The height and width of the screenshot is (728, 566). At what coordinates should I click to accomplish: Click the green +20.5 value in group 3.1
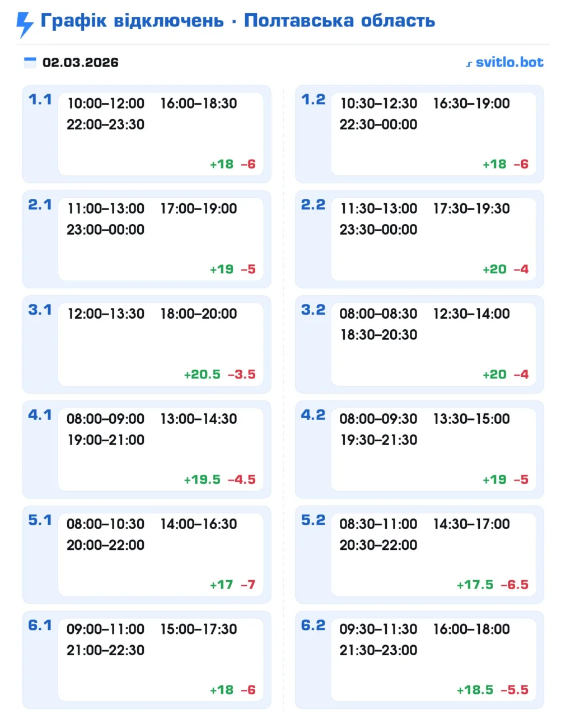pos(202,375)
